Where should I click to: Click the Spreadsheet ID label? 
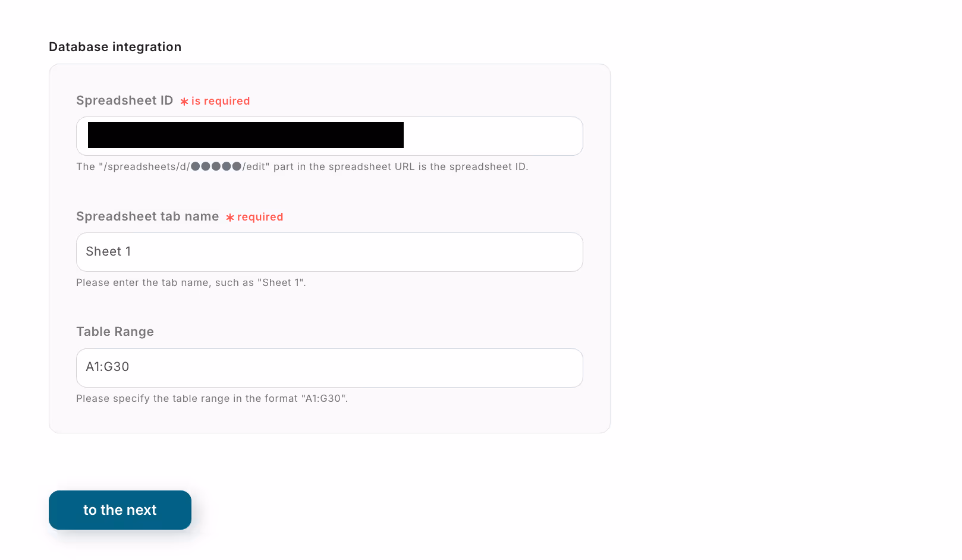tap(125, 100)
